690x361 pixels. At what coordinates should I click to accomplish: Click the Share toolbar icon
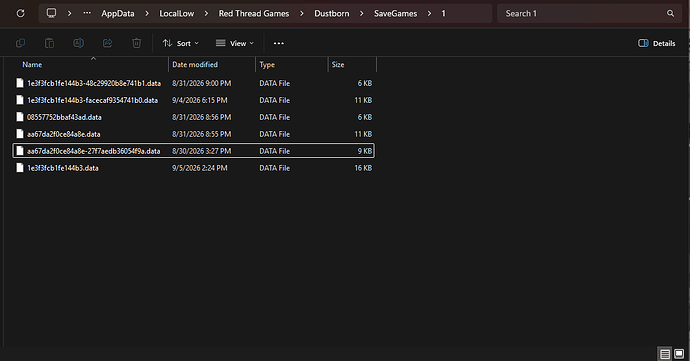coord(107,43)
